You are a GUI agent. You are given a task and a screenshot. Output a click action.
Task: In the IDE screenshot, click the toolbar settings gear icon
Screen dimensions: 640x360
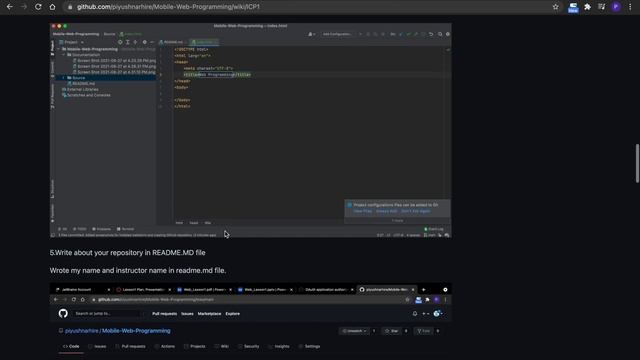click(x=448, y=34)
